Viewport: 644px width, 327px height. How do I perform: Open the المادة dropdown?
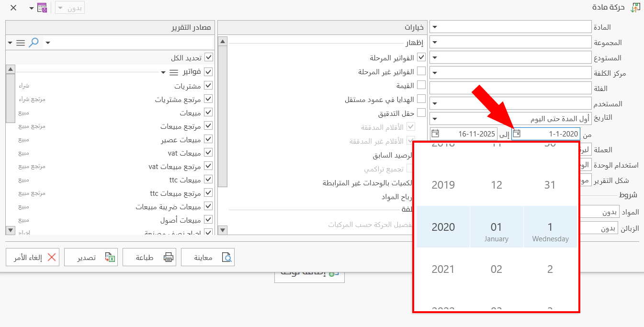[436, 26]
